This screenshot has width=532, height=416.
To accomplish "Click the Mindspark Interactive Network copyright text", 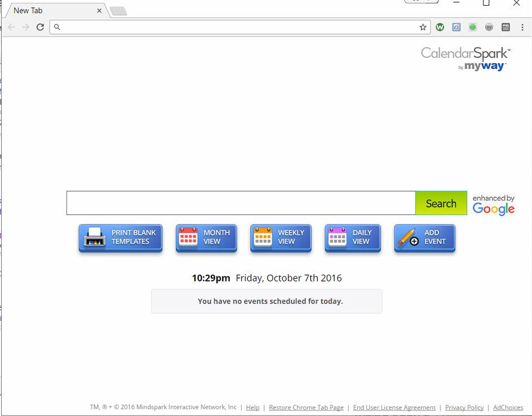I will point(163,407).
